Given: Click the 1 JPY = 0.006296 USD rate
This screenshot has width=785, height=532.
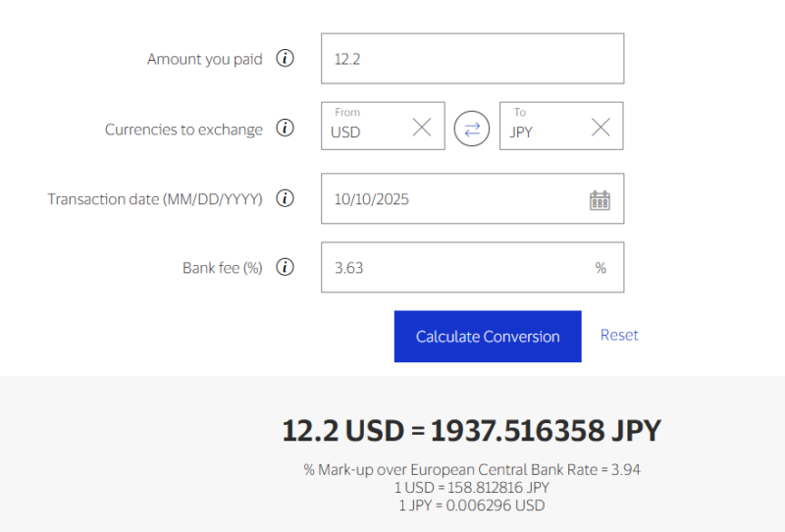Looking at the screenshot, I should coord(471,505).
